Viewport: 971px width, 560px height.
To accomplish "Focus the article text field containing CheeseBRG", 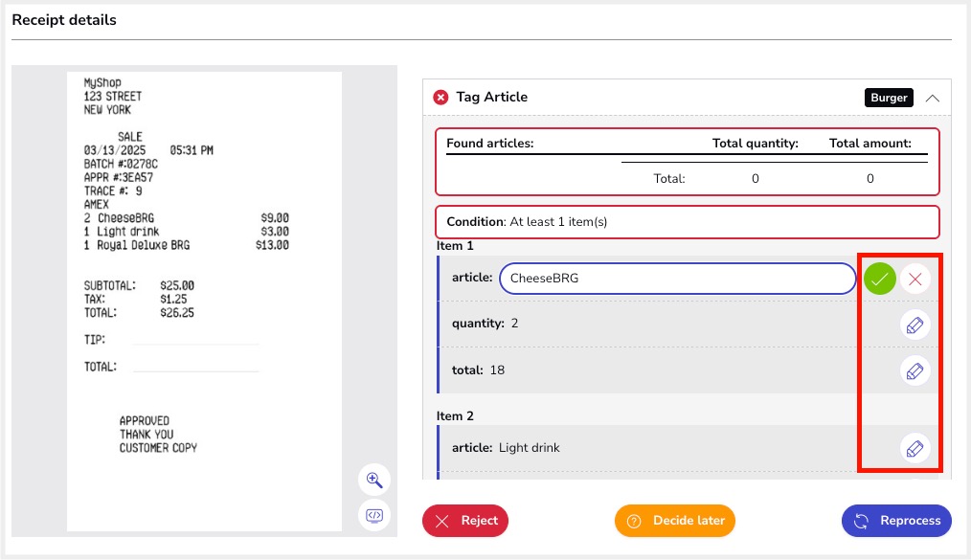I will 676,279.
